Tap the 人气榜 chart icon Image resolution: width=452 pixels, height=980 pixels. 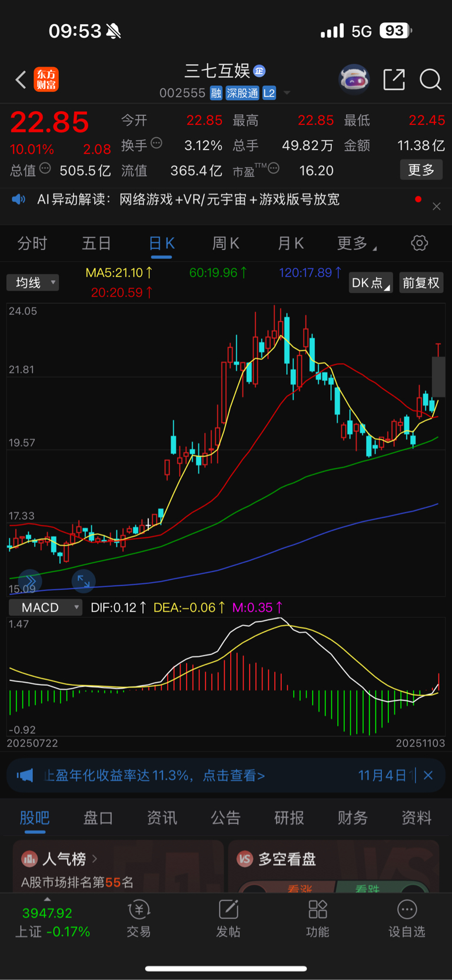29,859
